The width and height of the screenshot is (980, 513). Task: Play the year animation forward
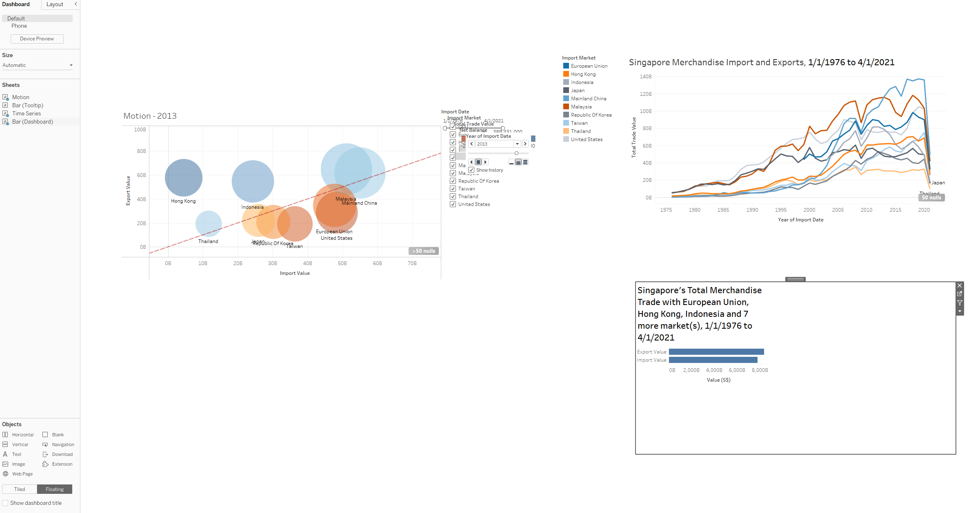tap(486, 162)
